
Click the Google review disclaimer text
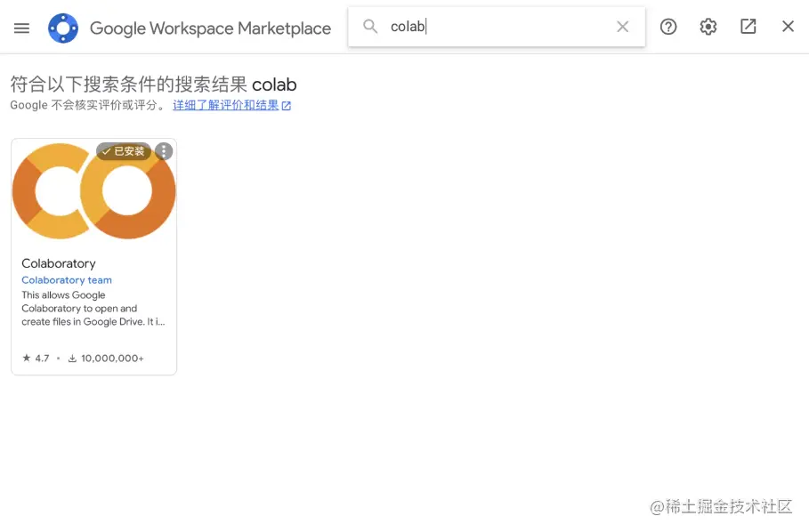88,105
